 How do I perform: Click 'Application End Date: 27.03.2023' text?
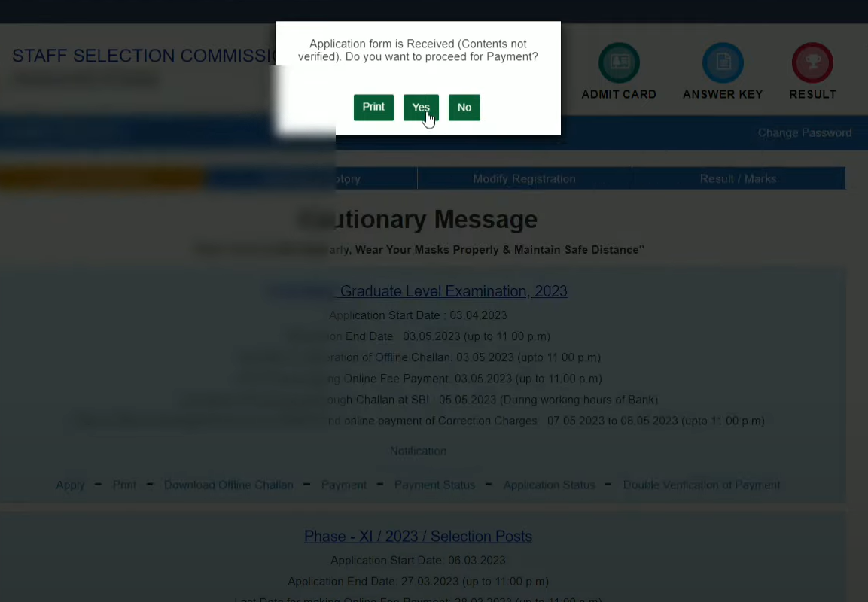(x=418, y=582)
